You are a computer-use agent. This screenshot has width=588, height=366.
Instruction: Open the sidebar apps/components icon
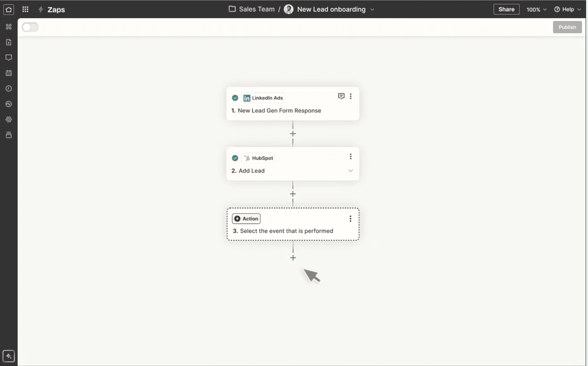[9, 27]
